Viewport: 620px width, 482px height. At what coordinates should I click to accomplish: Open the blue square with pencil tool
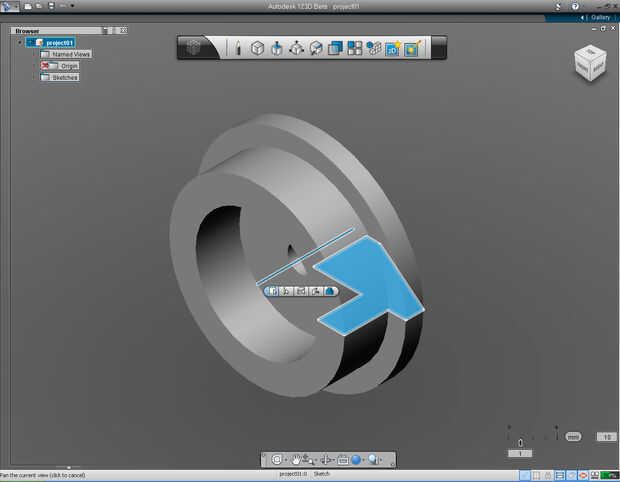click(412, 48)
